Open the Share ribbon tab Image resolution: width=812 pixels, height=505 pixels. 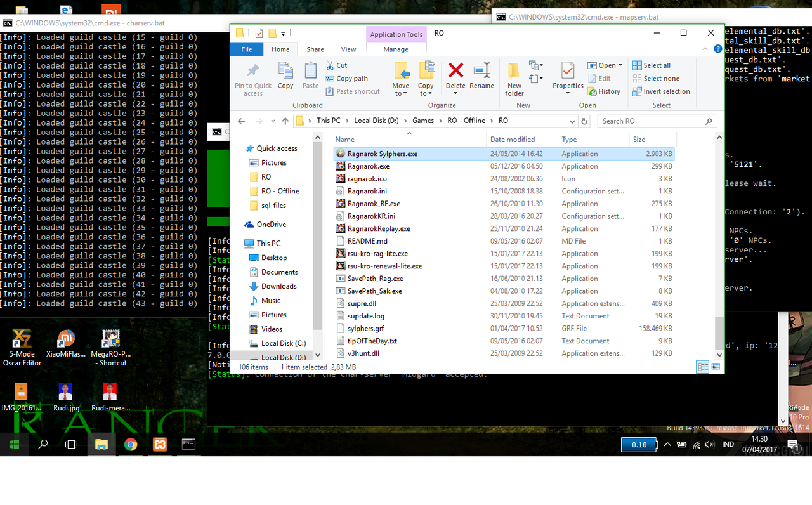point(315,49)
